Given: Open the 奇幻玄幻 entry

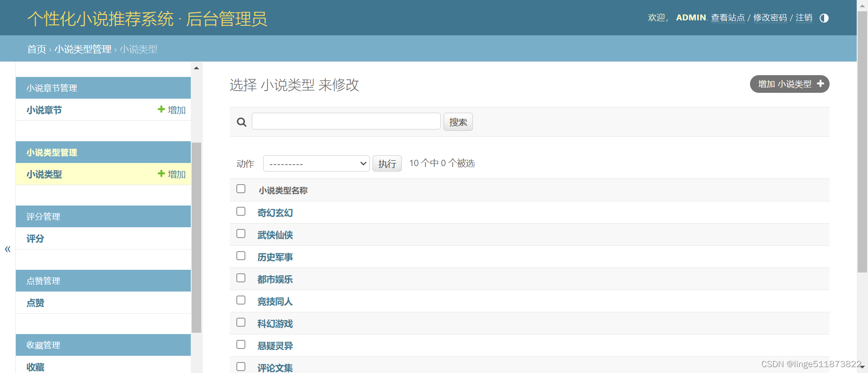Looking at the screenshot, I should click(x=275, y=213).
